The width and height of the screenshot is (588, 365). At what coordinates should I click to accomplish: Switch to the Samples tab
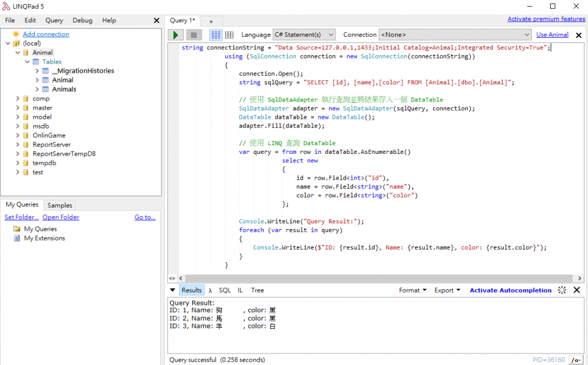point(60,205)
